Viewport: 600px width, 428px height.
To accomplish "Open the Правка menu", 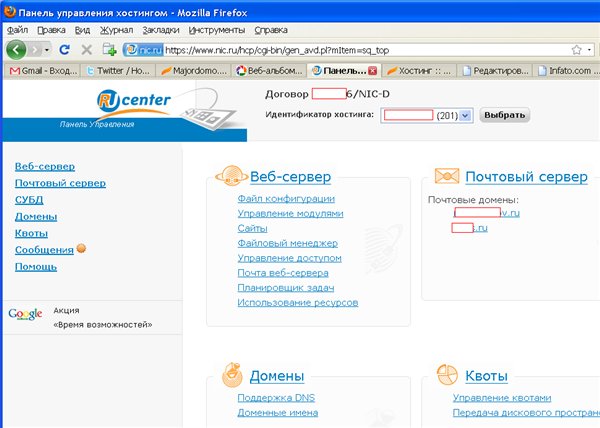I will coord(51,30).
